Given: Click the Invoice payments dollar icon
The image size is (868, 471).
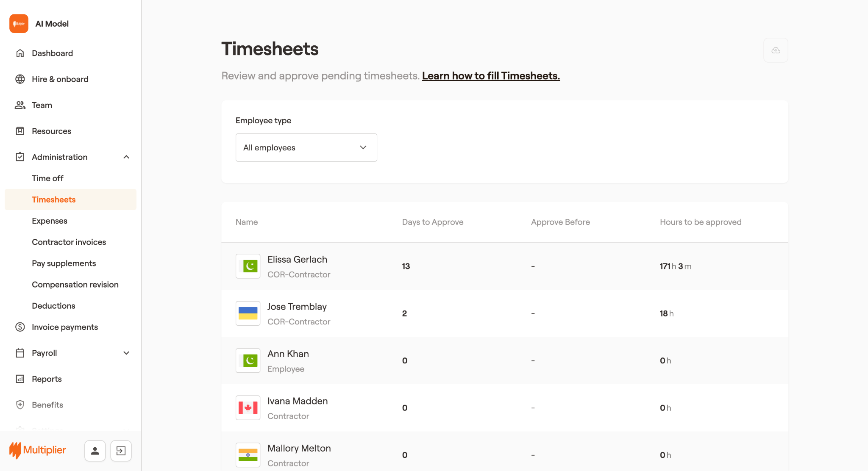Looking at the screenshot, I should tap(20, 327).
